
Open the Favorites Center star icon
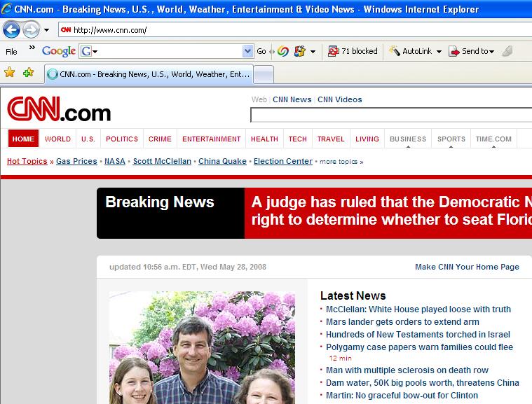pos(10,73)
